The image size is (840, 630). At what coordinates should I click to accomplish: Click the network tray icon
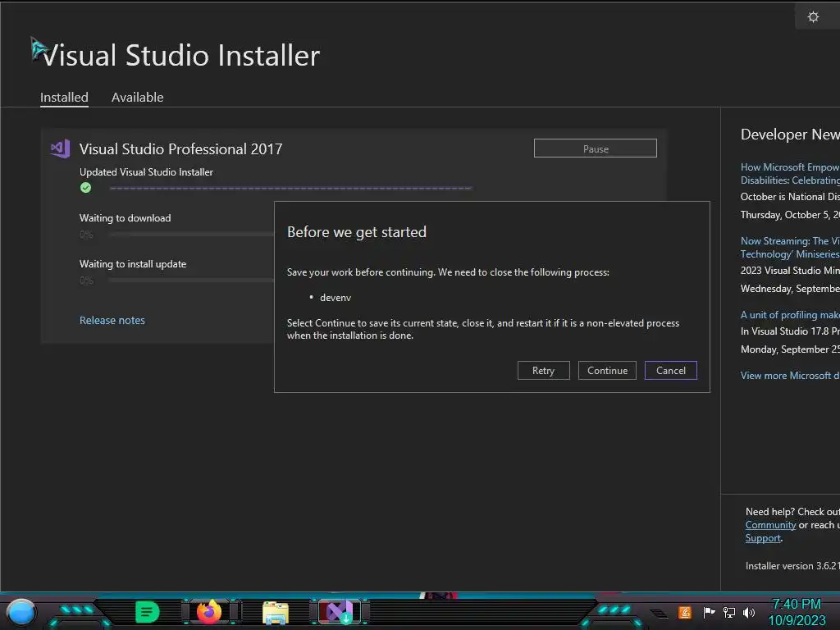(729, 612)
